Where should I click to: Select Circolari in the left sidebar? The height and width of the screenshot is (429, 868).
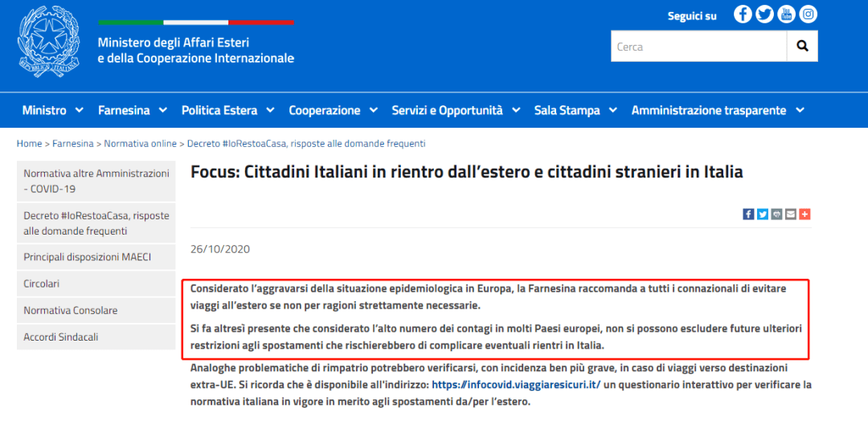42,284
